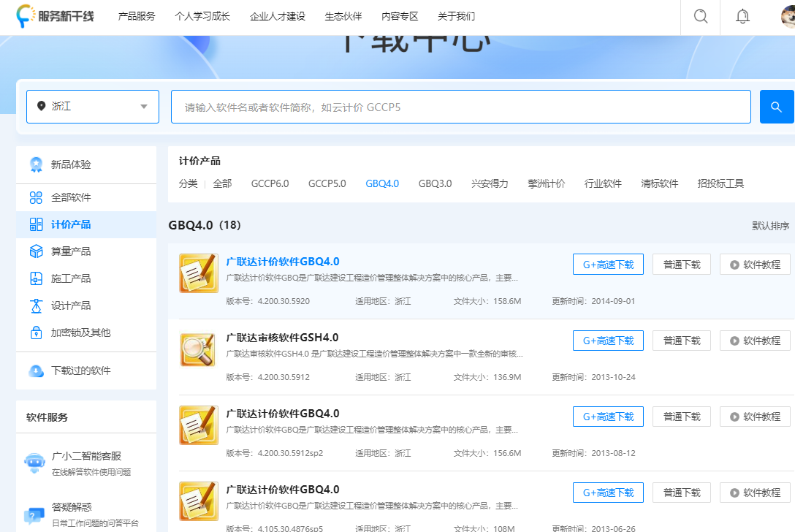Click 软件教程 for the 2013-06-26 GBQ4.0 entry

755,493
